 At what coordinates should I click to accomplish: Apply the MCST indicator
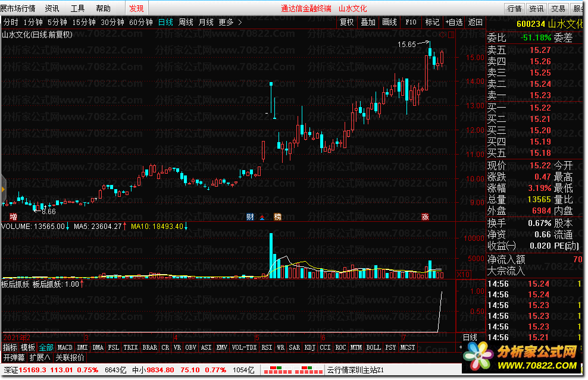pos(408,347)
